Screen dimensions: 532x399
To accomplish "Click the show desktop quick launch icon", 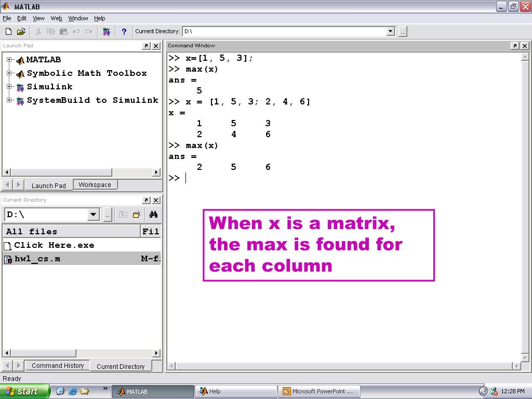I will [60, 392].
